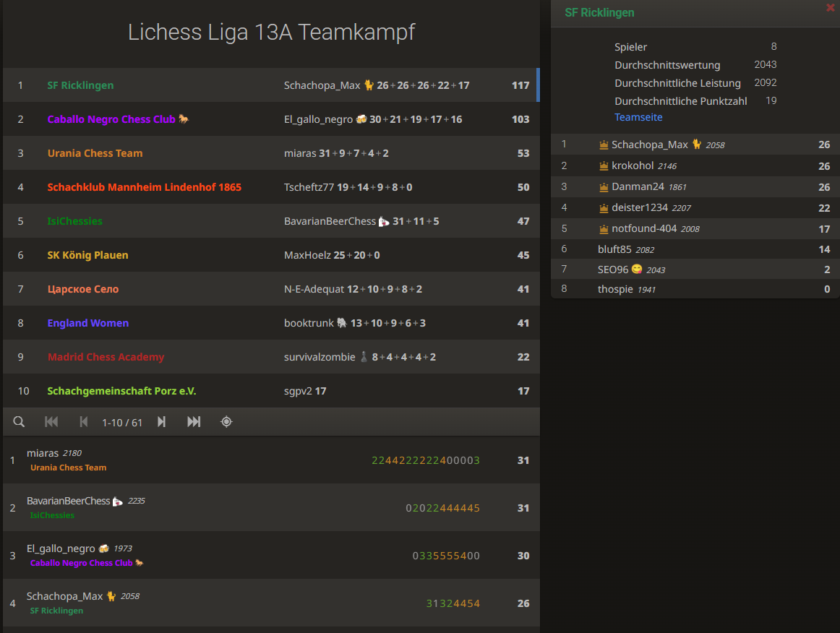Click crown icon beside notfound-404

coord(604,228)
